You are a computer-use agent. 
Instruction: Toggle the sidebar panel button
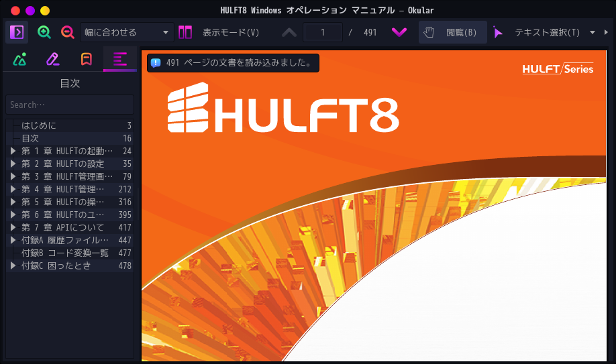point(17,32)
